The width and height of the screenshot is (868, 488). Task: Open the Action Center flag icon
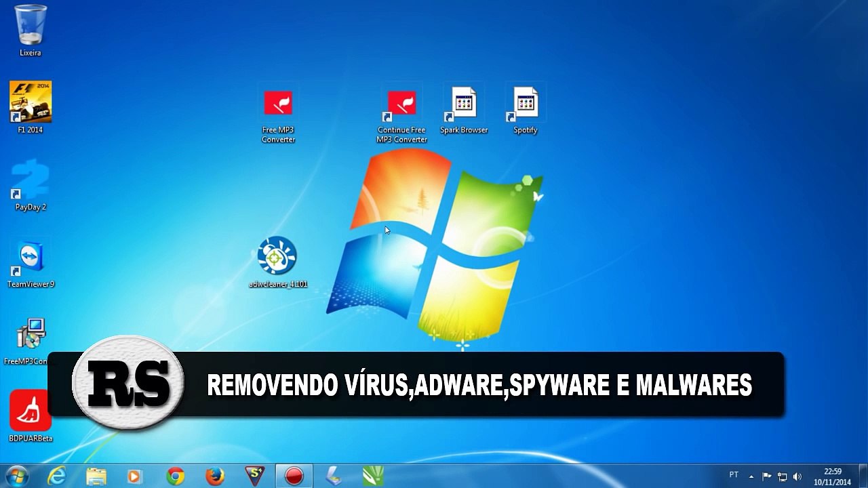[767, 476]
